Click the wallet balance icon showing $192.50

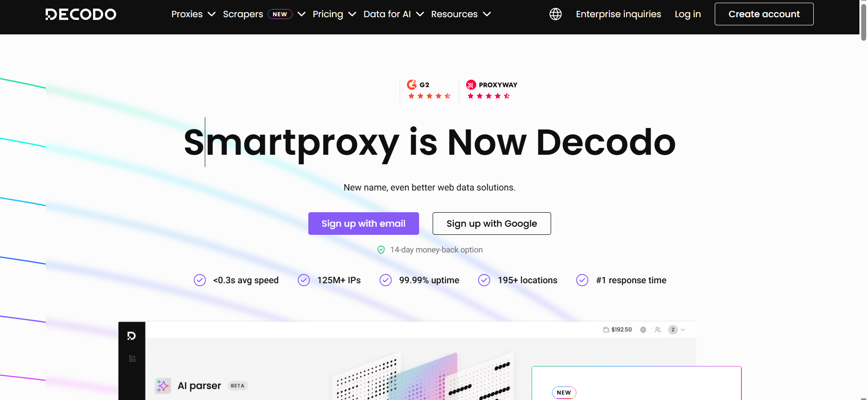[x=606, y=330]
